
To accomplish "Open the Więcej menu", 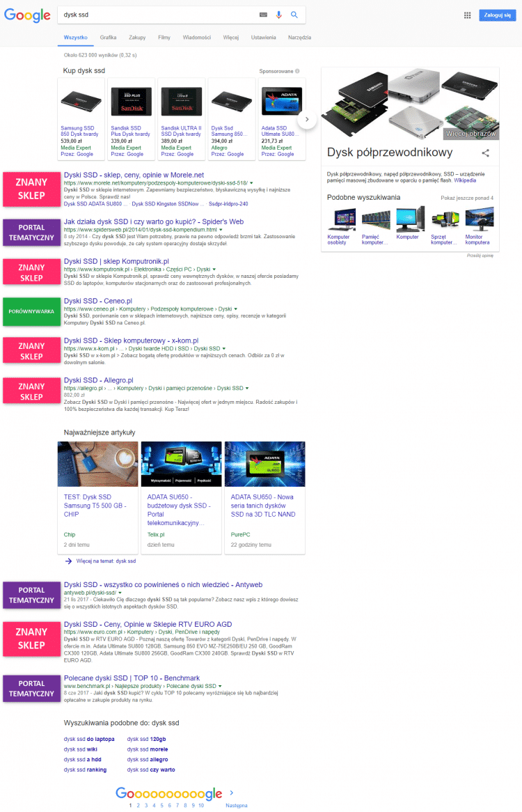I will [x=231, y=38].
